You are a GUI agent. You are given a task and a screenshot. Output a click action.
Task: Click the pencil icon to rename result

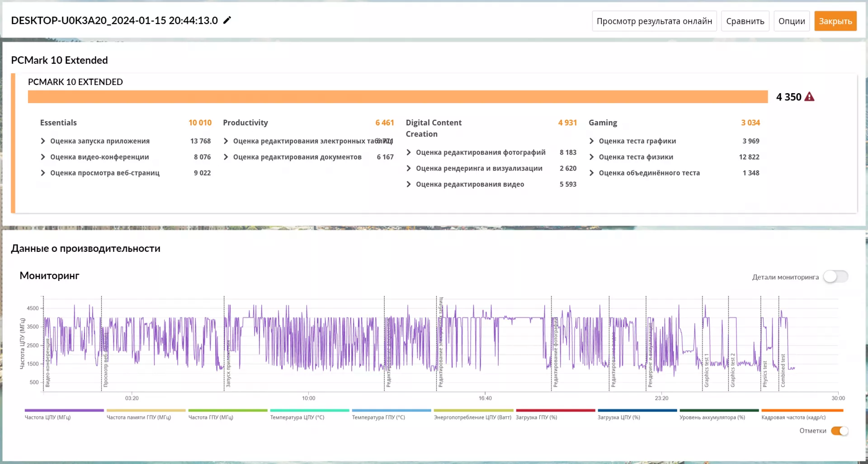click(x=227, y=20)
